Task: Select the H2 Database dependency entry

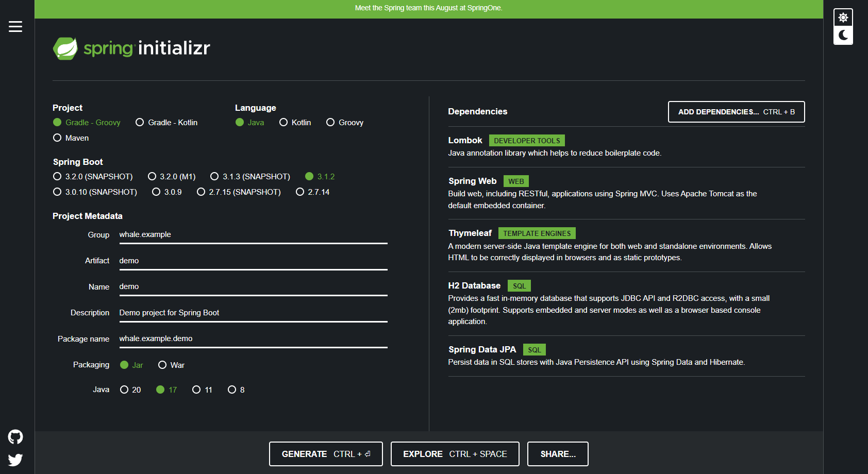Action: pyautogui.click(x=626, y=304)
